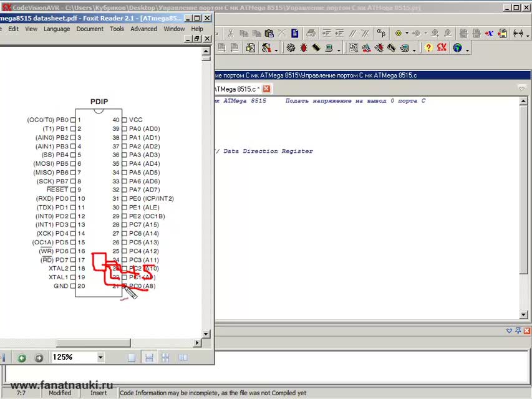
Task: Open the zoom 125% dropdown in Foxit Reader
Action: [x=100, y=357]
